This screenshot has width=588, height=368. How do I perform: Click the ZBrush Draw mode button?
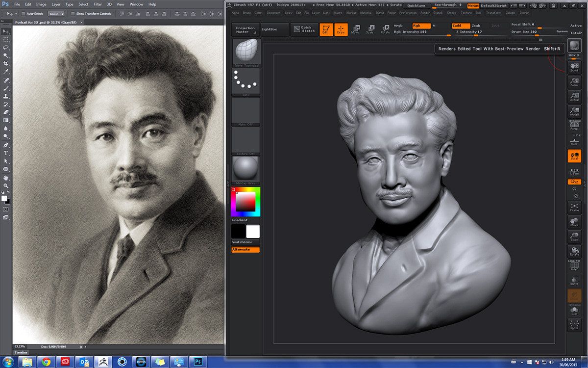point(341,29)
